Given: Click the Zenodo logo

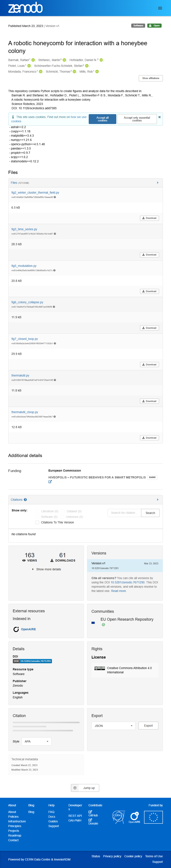Looking at the screenshot, I should (x=25, y=8).
